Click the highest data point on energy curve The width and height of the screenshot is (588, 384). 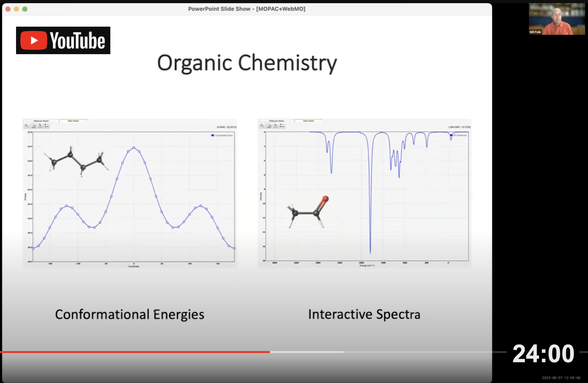pos(134,148)
